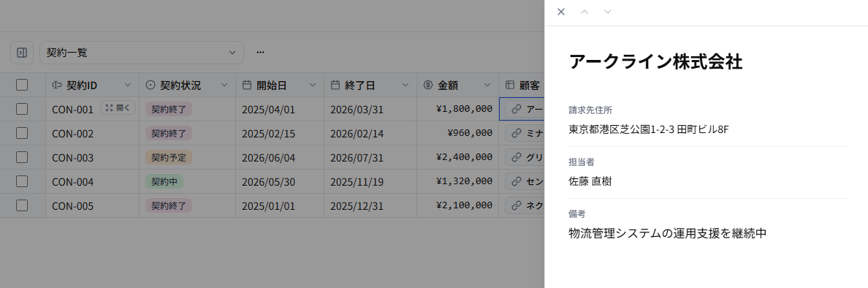Open linked customer in CON-002 row
This screenshot has height=288, width=868.
click(x=525, y=134)
